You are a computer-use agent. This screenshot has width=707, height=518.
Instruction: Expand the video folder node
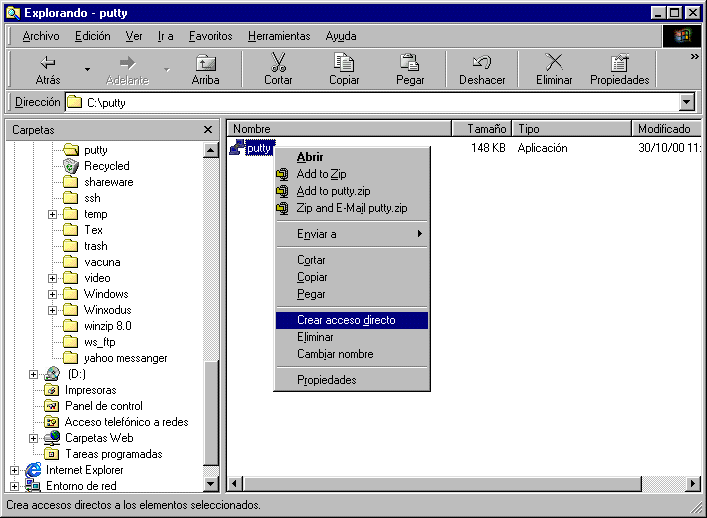pyautogui.click(x=52, y=278)
